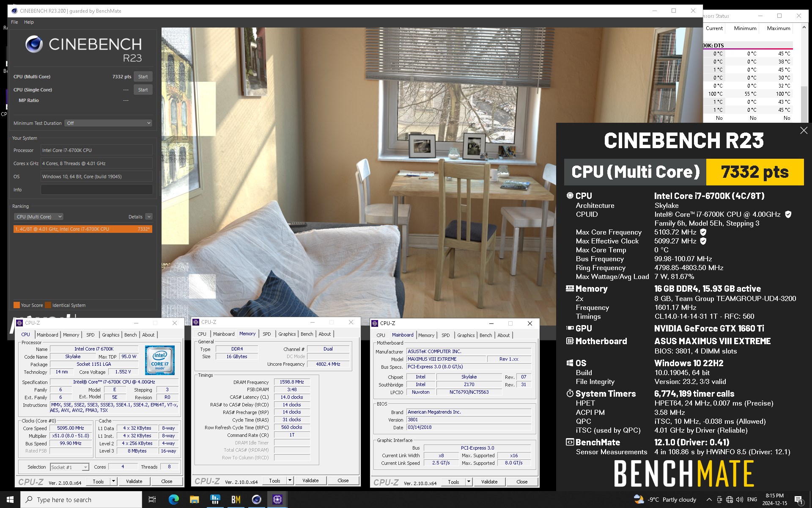Screen dimensions: 812x508
Task: Switch to CPU-Z taskbar icon
Action: click(277, 500)
